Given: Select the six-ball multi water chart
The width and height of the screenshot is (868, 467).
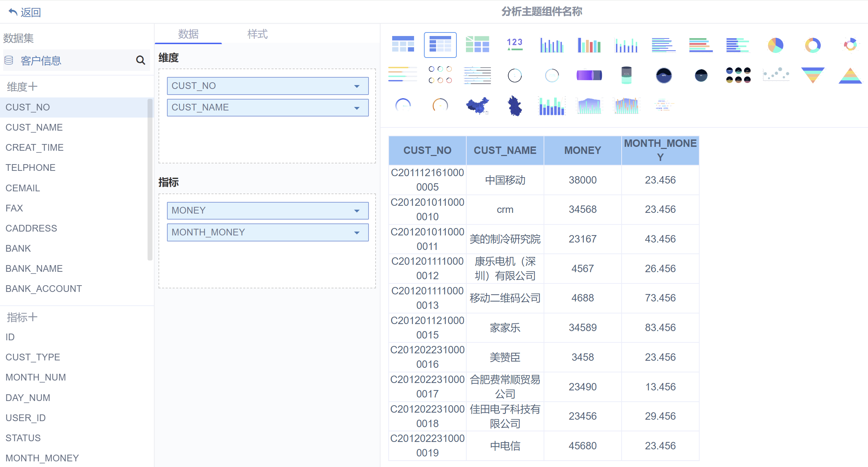Looking at the screenshot, I should tap(738, 75).
